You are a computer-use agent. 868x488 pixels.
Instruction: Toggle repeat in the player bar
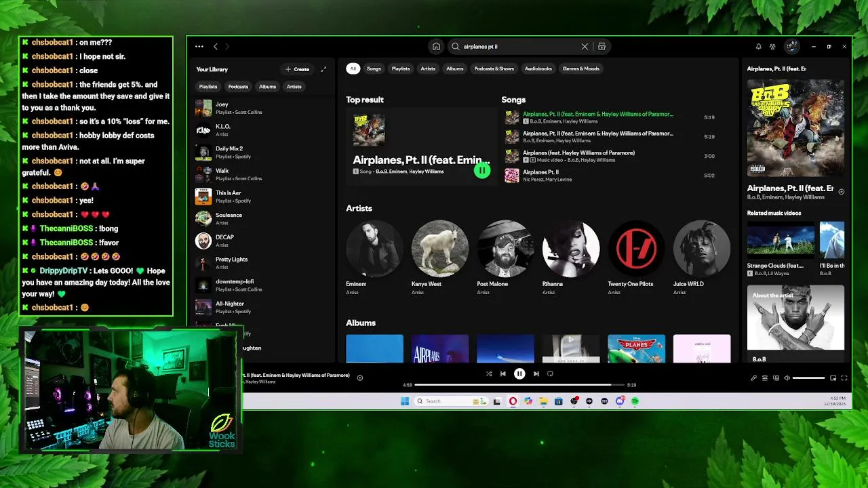(550, 373)
